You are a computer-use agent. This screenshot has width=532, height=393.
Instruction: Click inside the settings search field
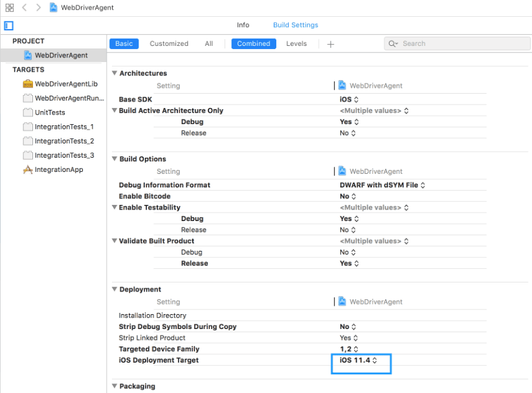click(457, 43)
